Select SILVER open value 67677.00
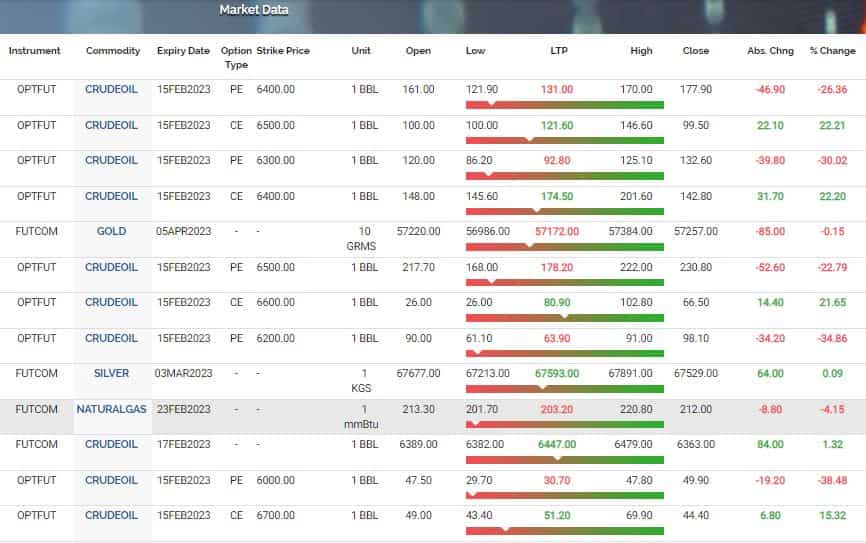This screenshot has width=866, height=543. [418, 373]
